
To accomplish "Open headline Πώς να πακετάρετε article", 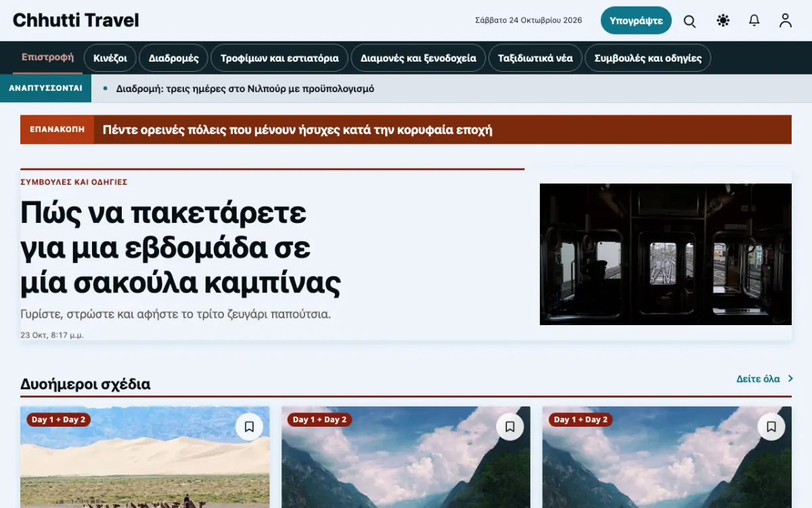I will [x=180, y=249].
